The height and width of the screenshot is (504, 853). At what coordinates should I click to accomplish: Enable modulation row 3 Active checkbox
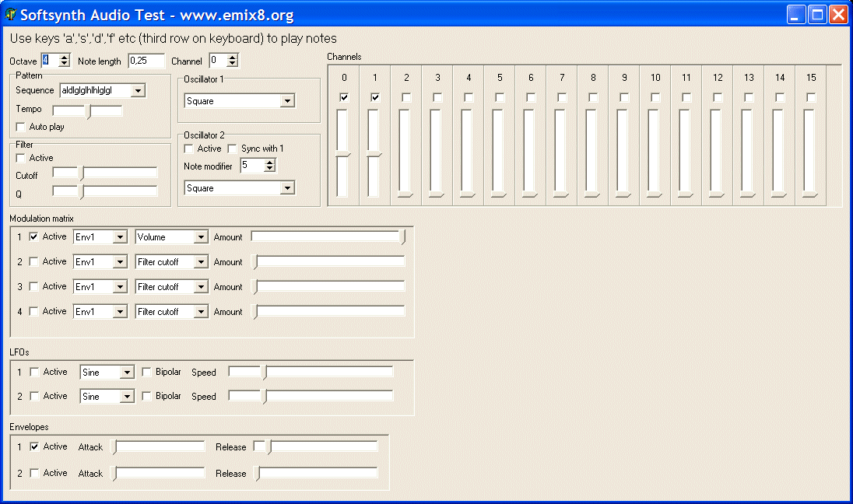[x=33, y=286]
